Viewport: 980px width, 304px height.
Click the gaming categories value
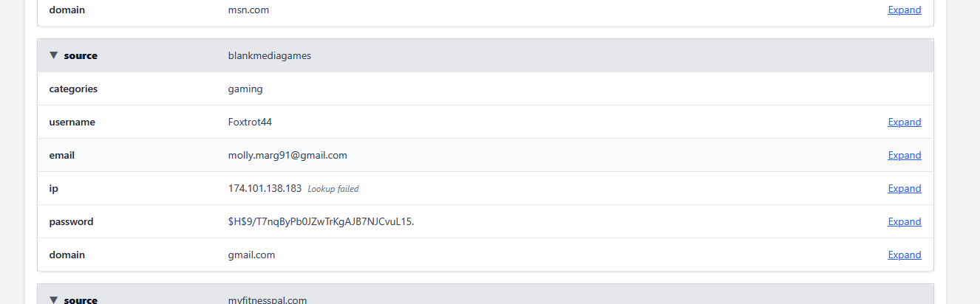[x=245, y=89]
